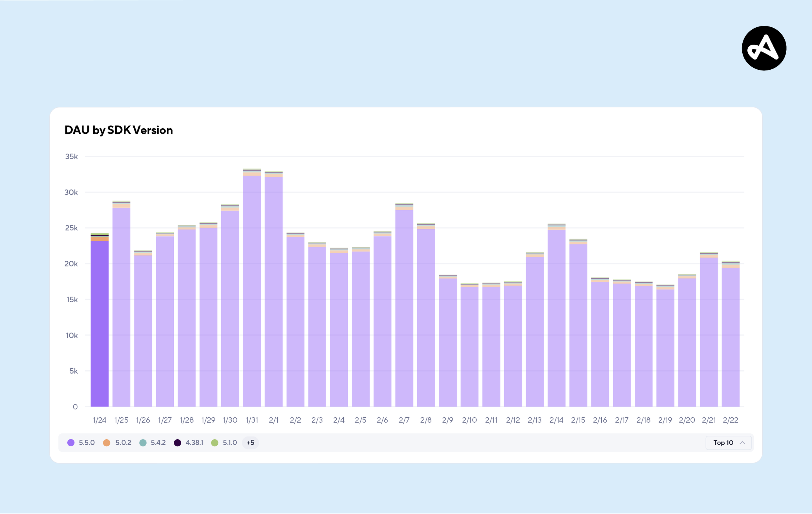
Task: Open the Top 10 dropdown
Action: point(728,442)
